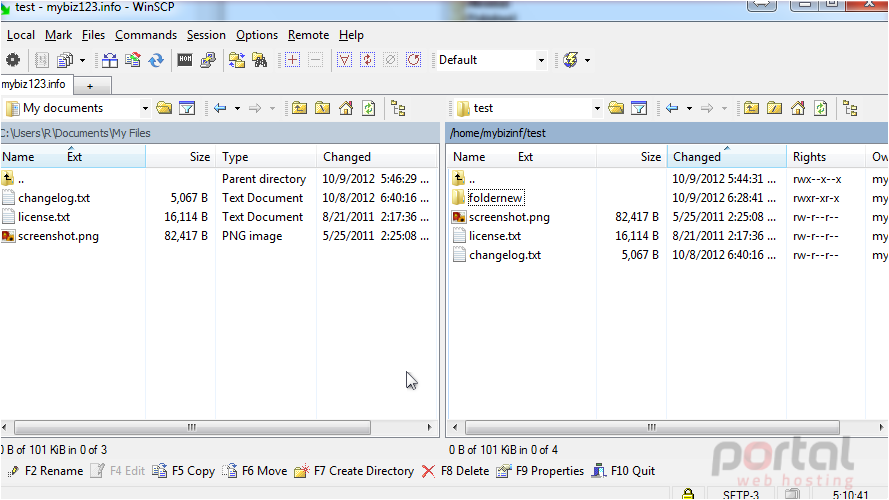Go to remote Home Directory icon
Screen dimensions: 889x500
coord(798,108)
